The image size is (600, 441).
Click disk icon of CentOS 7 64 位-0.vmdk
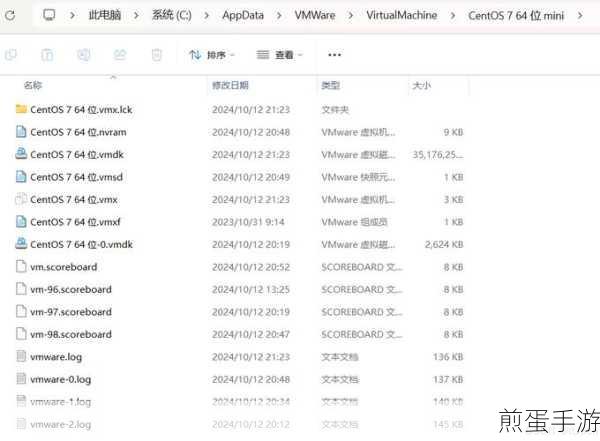coord(21,244)
